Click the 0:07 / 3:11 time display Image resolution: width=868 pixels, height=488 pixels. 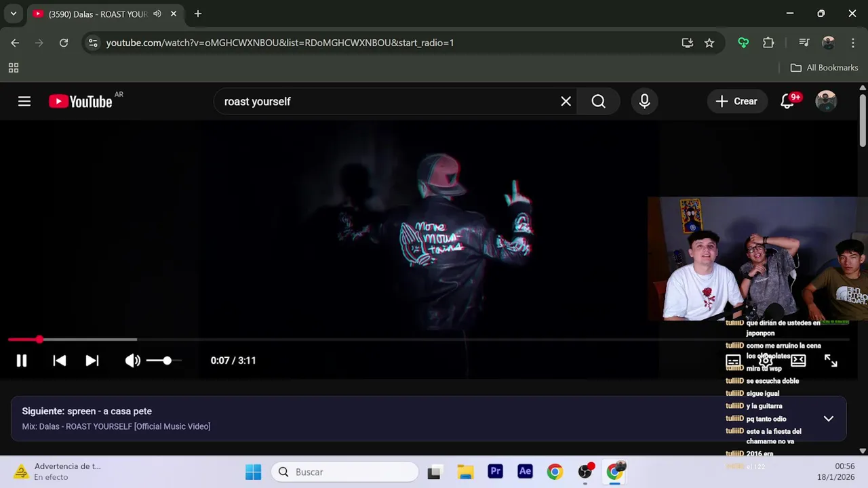233,361
